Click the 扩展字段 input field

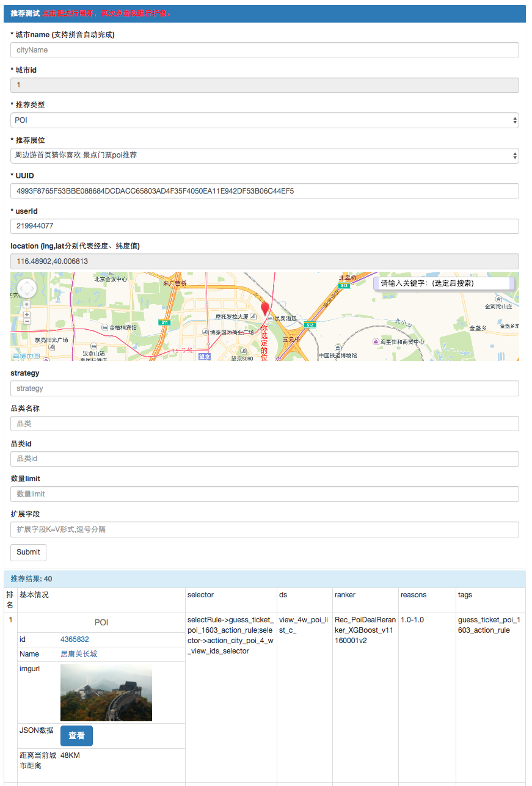264,529
